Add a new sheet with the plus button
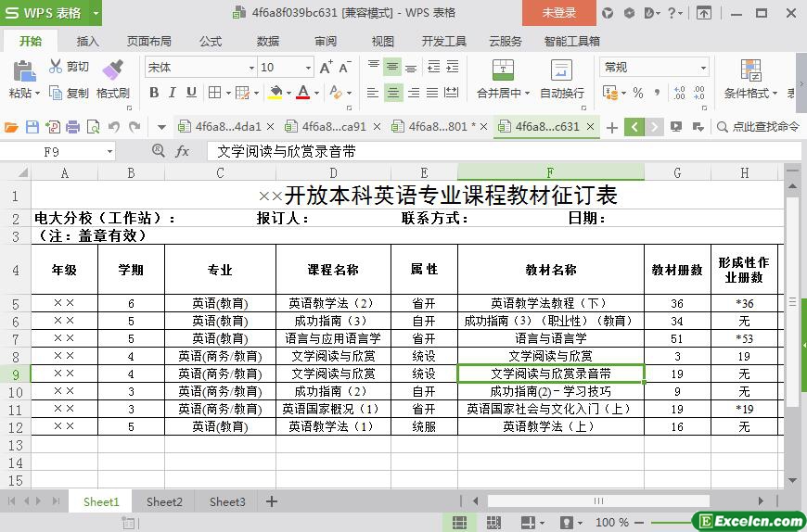The image size is (807, 532). pos(272,501)
